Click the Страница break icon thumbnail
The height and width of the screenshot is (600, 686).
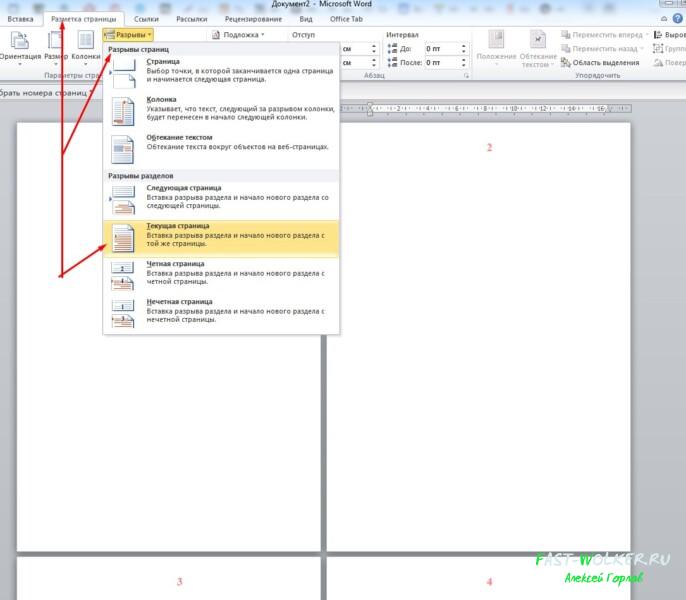(x=123, y=73)
